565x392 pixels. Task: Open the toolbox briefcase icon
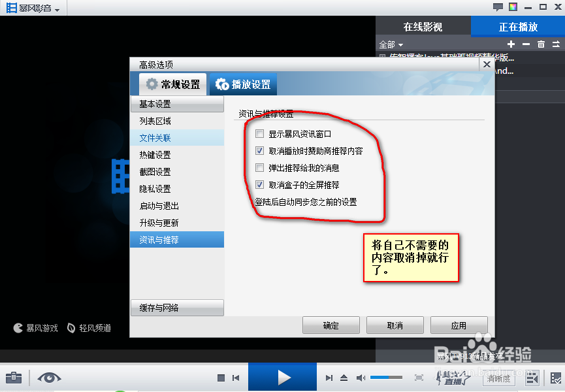[x=14, y=378]
